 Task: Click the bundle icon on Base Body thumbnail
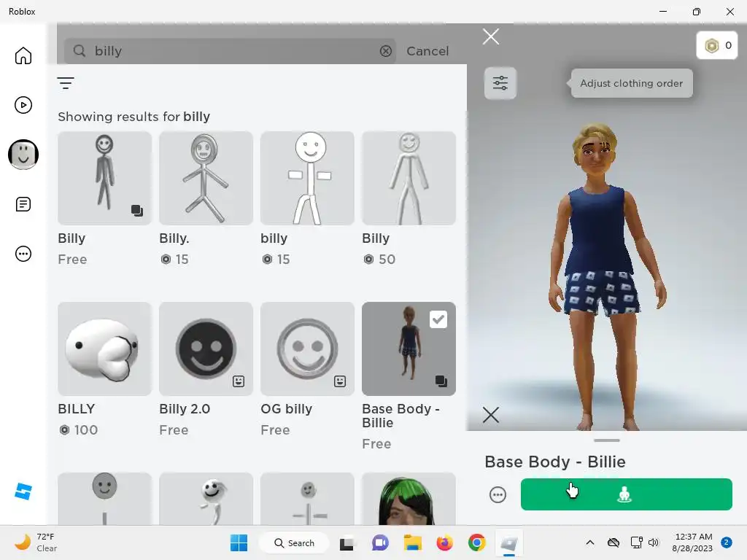coord(441,381)
